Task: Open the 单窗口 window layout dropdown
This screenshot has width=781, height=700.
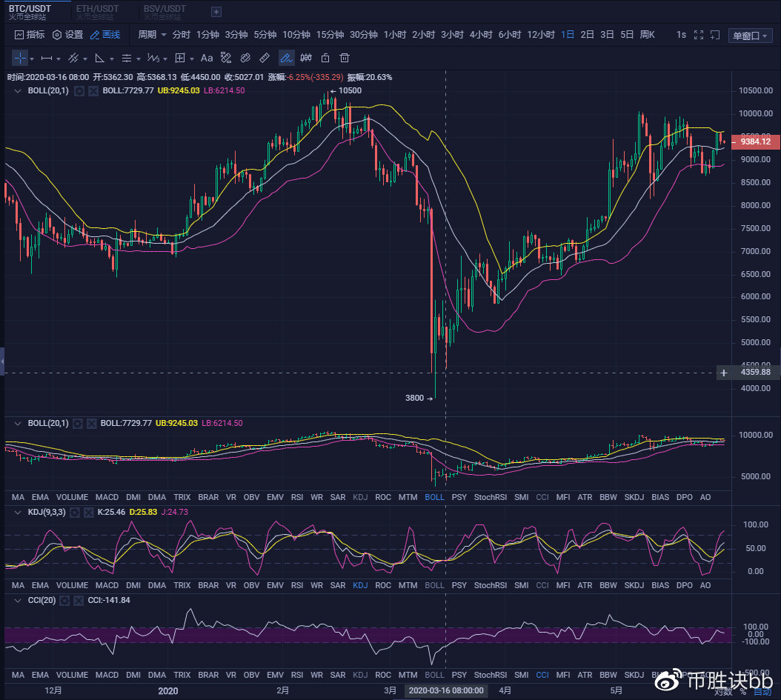Action: tap(750, 36)
